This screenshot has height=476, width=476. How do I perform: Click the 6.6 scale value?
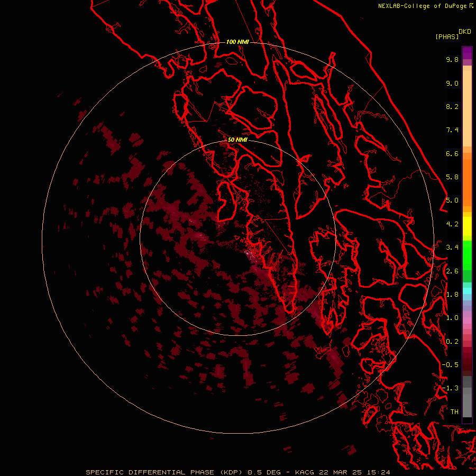tap(452, 153)
